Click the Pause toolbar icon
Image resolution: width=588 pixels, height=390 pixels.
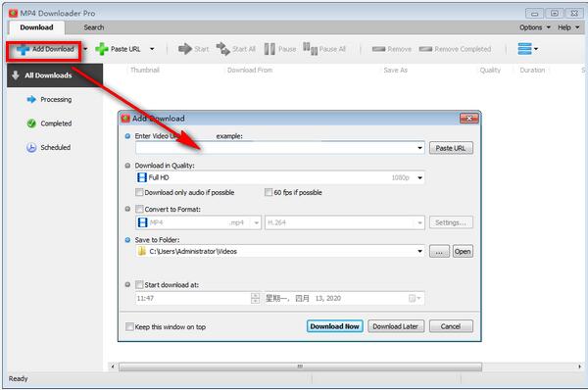[x=269, y=49]
